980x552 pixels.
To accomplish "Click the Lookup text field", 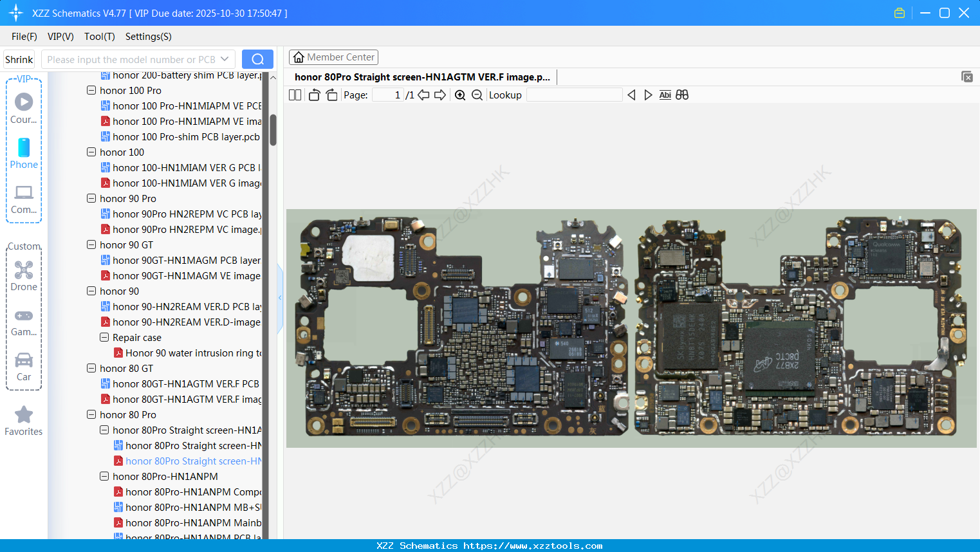I will click(574, 95).
